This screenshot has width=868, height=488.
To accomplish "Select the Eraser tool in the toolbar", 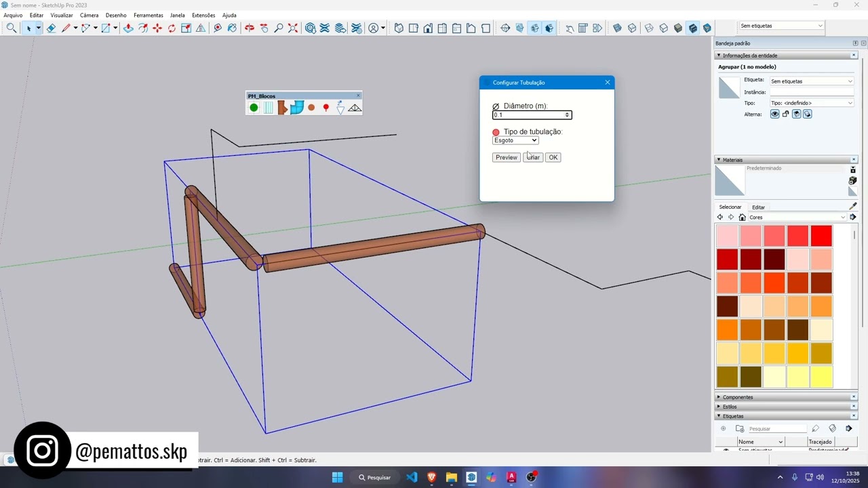I will (x=51, y=28).
